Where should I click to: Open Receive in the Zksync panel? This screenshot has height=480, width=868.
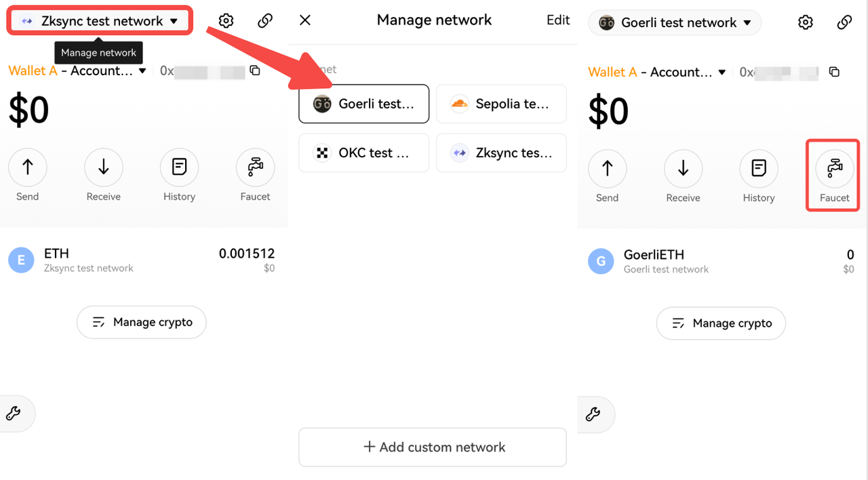tap(103, 167)
